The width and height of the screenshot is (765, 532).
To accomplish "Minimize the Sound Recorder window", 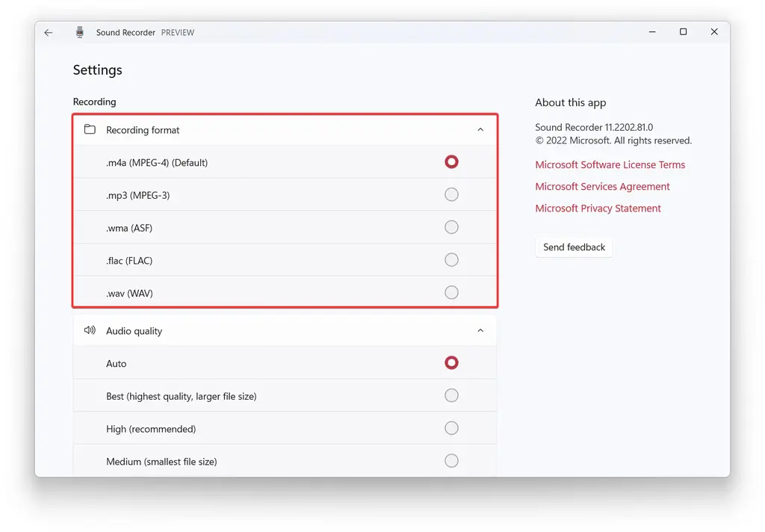I will 651,32.
